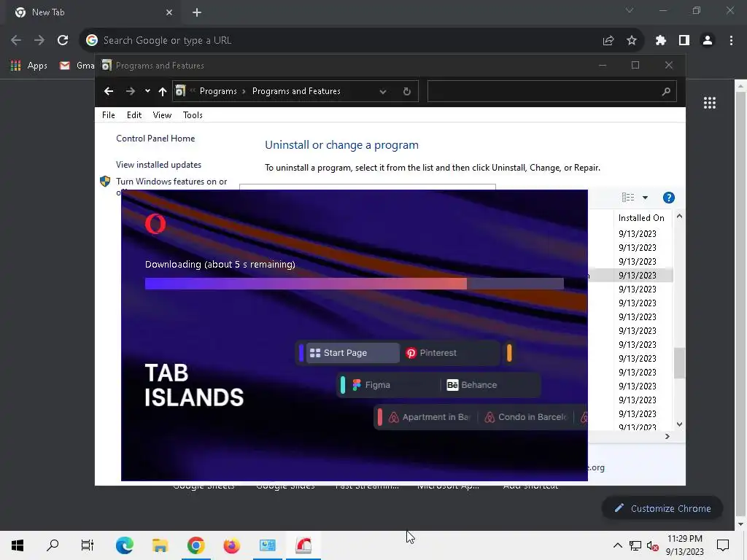
Task: Launch Microsoft Edge from taskbar
Action: point(124,545)
